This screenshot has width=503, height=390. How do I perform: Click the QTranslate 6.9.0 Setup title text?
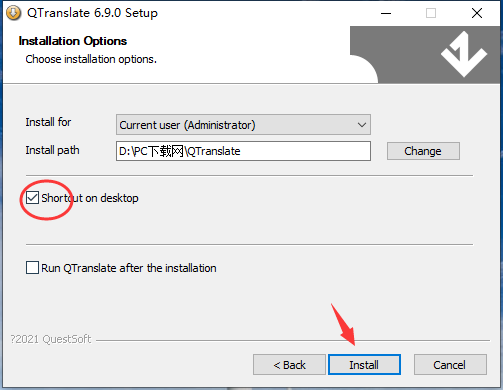pyautogui.click(x=92, y=13)
